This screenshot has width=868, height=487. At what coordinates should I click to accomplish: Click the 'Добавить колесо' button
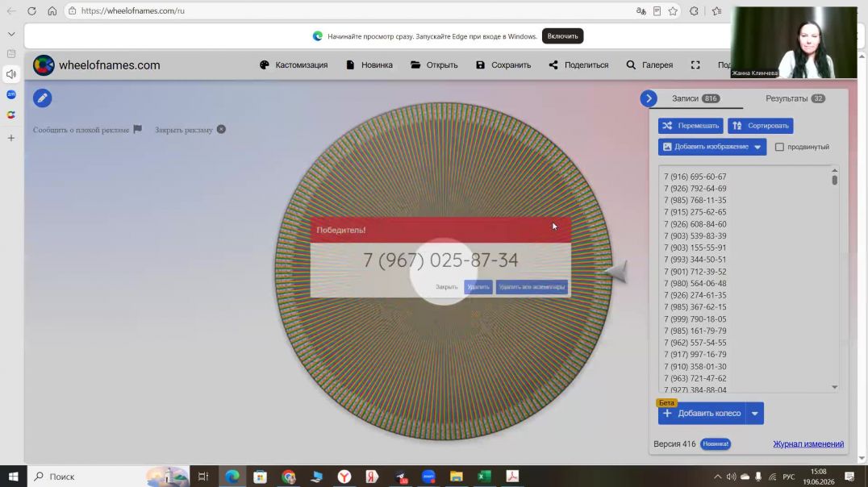[x=703, y=414]
